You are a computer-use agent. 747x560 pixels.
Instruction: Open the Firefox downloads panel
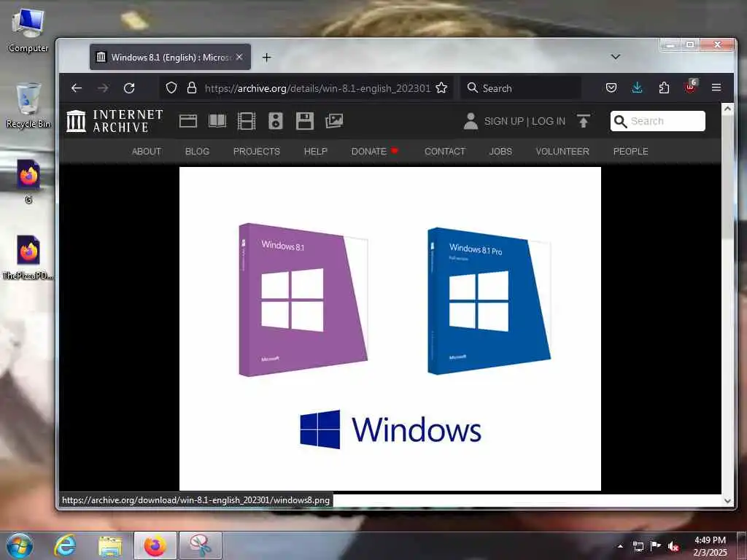637,87
